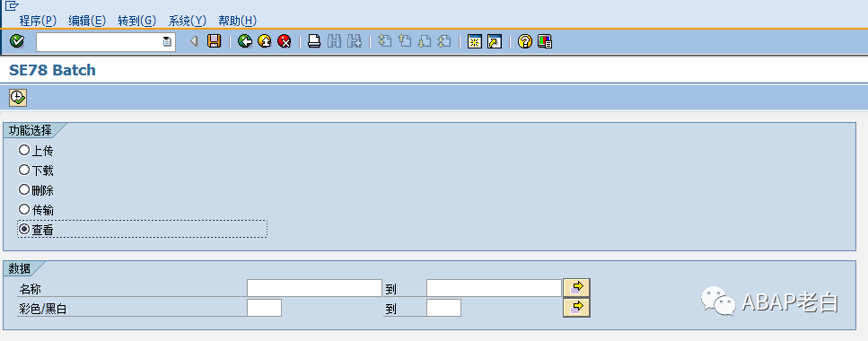The image size is (868, 341).
Task: Click the Last Page icon
Action: click(x=444, y=41)
